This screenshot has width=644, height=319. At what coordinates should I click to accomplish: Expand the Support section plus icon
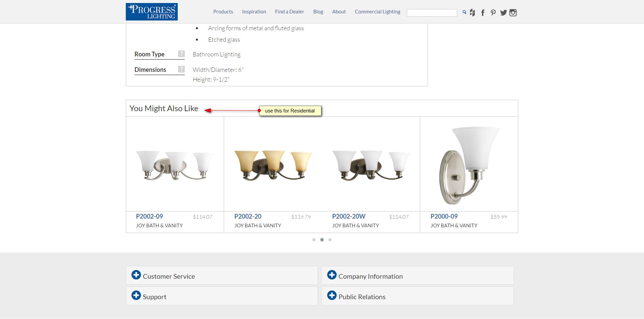tap(136, 295)
